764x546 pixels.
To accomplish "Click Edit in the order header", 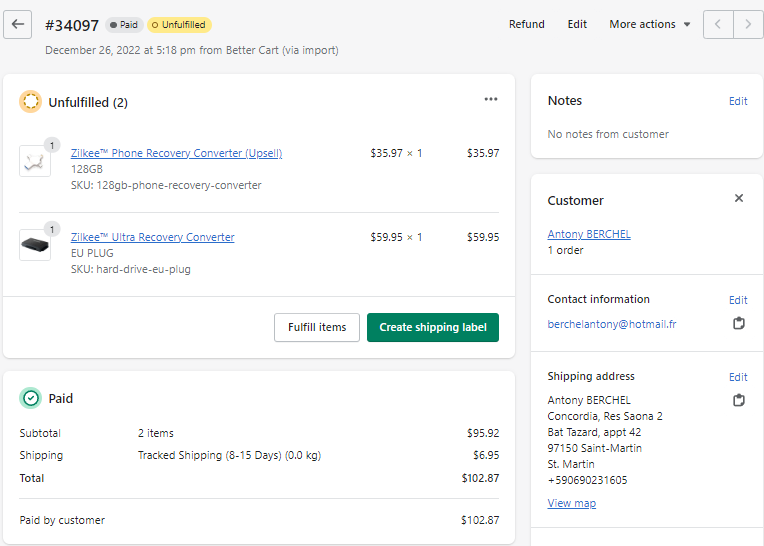I will pos(577,24).
